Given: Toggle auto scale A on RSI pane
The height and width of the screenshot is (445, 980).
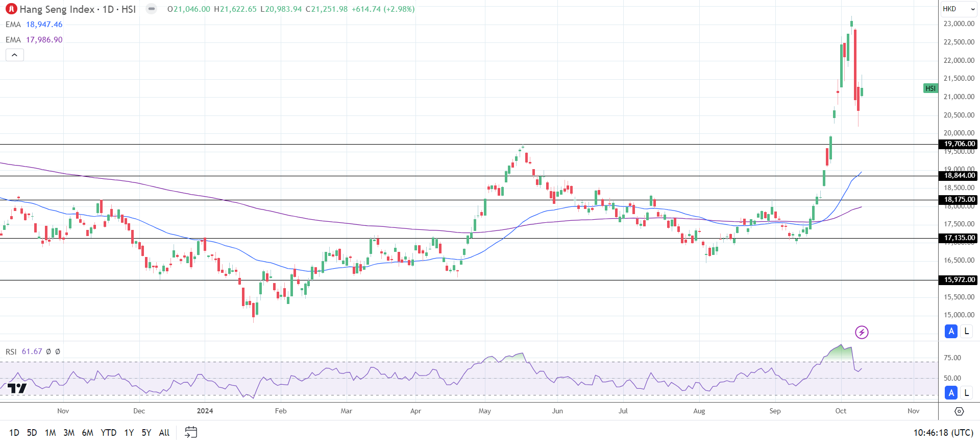Looking at the screenshot, I should [951, 393].
